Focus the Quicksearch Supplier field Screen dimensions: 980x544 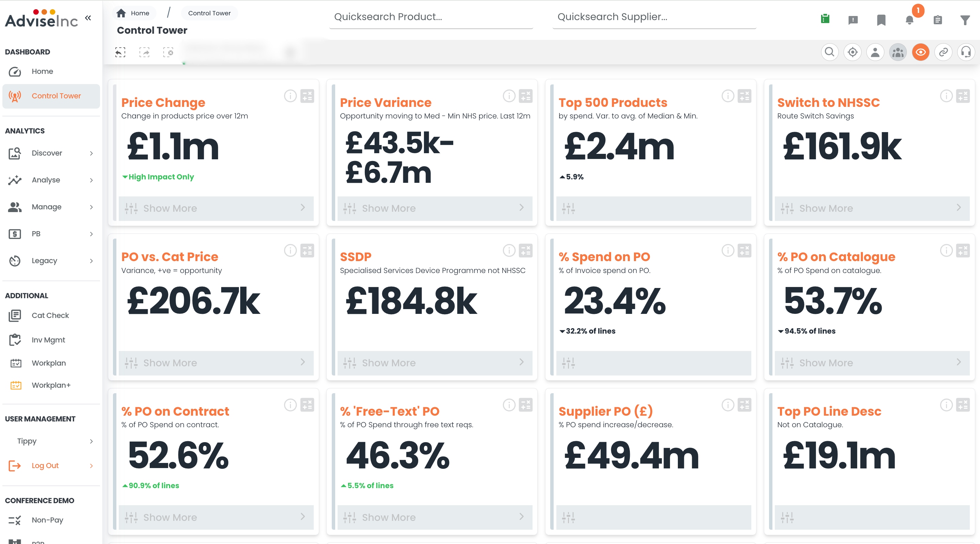pyautogui.click(x=654, y=17)
